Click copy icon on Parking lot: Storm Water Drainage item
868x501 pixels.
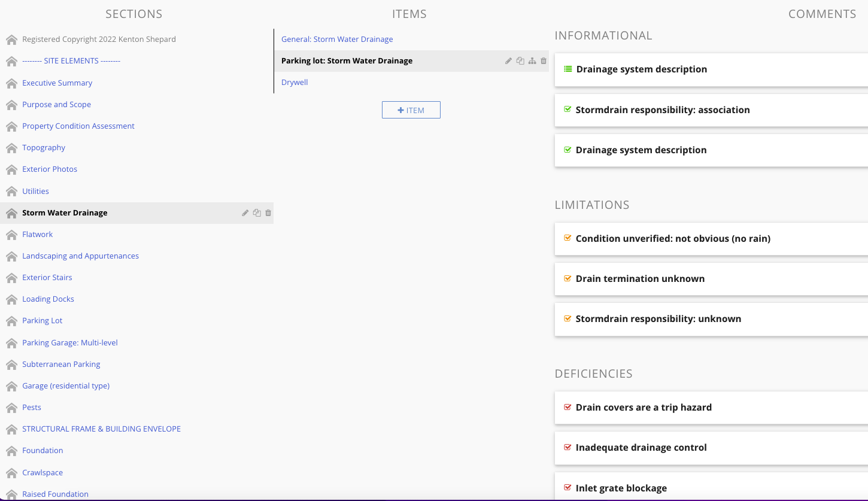(520, 60)
